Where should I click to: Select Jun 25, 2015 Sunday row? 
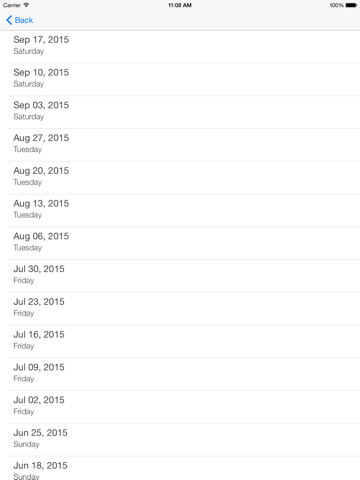pos(180,439)
